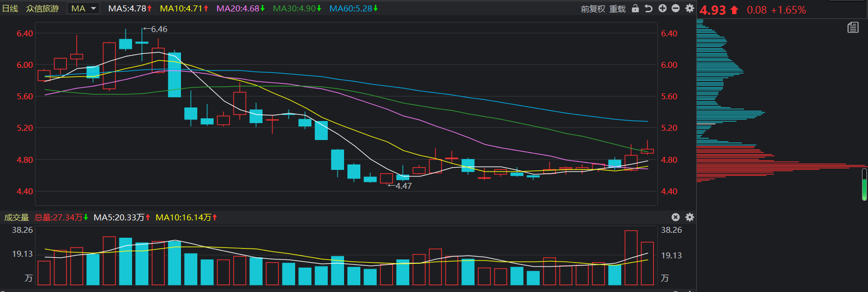The image size is (868, 292).
Task: Open main chart settings gear
Action: click(x=690, y=9)
